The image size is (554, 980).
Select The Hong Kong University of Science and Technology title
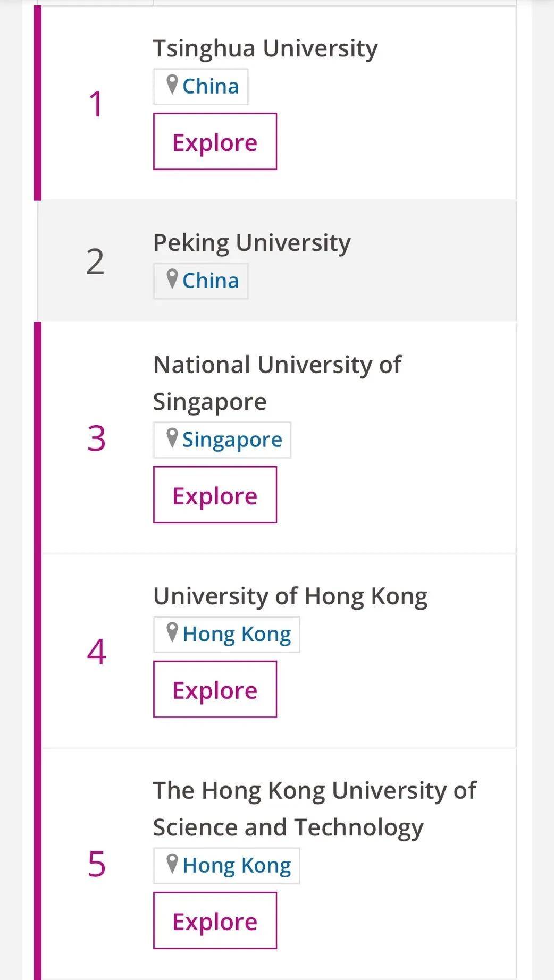[x=315, y=809]
